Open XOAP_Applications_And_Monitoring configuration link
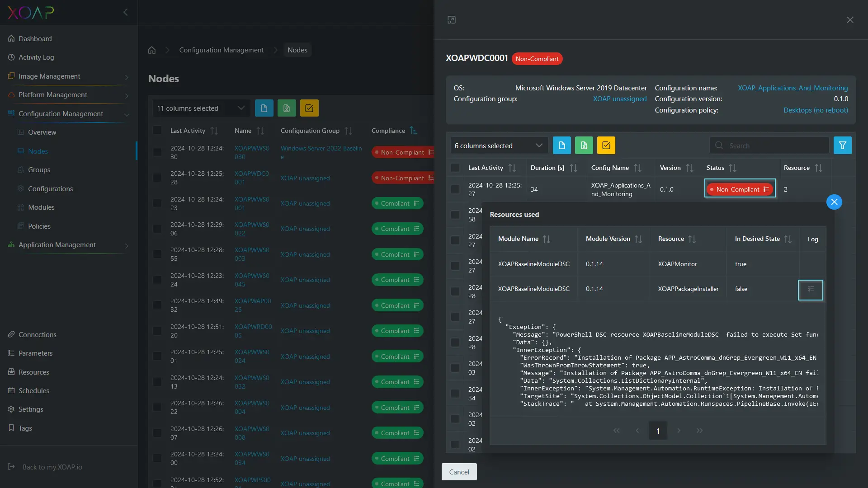Viewport: 868px width, 488px height. coord(793,88)
